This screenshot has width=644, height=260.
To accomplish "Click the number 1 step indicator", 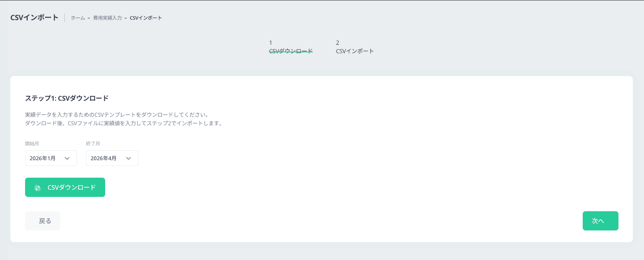I will pos(270,43).
